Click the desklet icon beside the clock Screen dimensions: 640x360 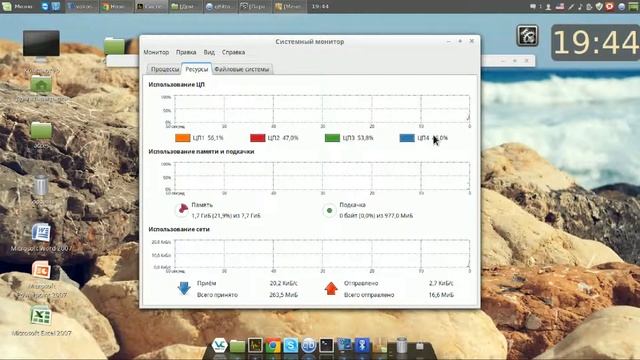point(527,36)
